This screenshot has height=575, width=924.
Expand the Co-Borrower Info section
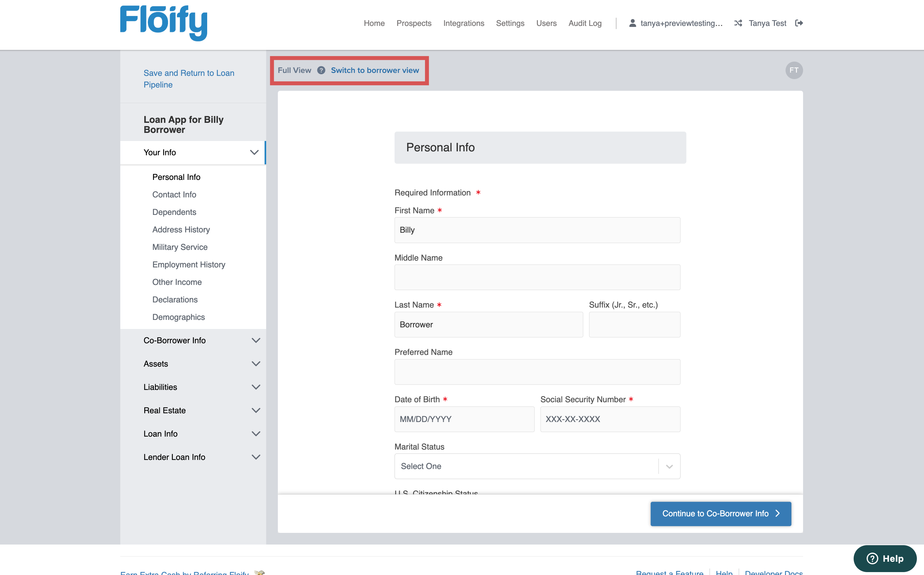(255, 340)
